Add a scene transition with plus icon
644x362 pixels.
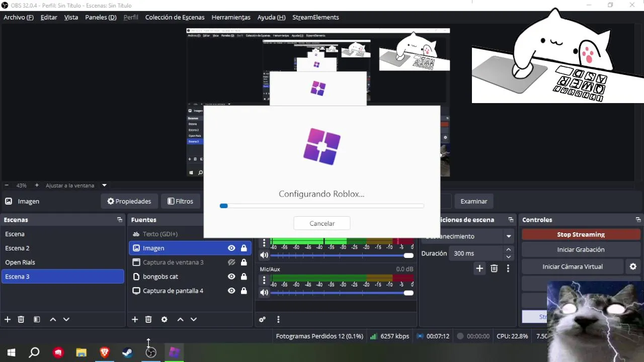(479, 268)
